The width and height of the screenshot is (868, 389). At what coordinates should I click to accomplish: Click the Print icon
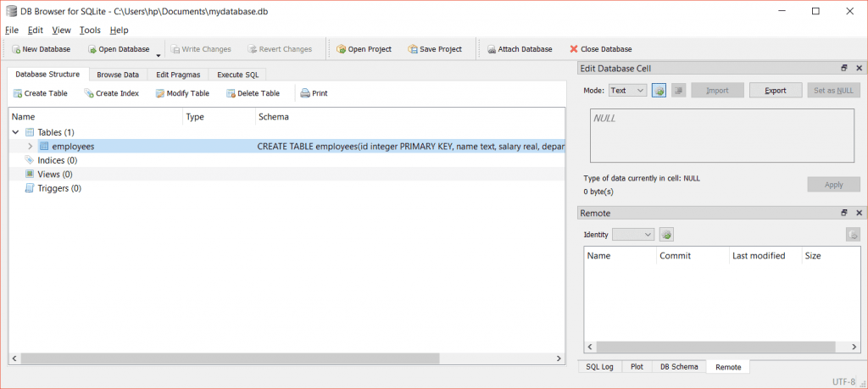305,93
